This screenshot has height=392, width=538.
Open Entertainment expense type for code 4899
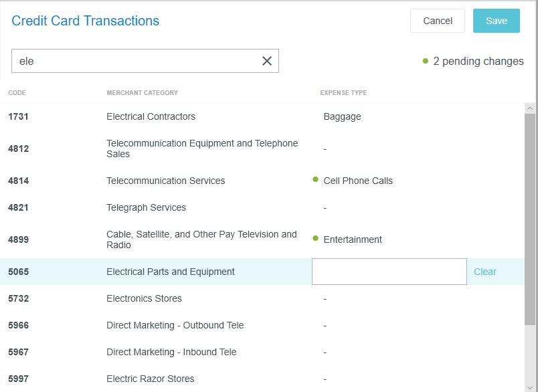353,239
